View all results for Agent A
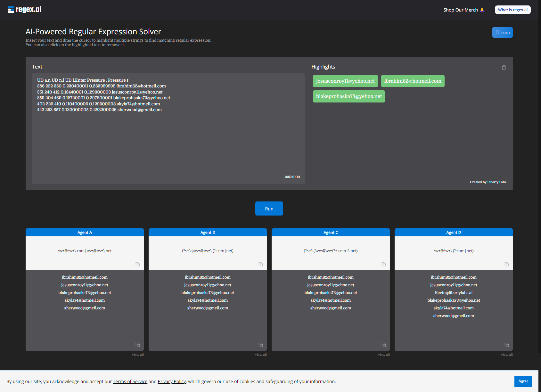Image resolution: width=541 pixels, height=392 pixels. pyautogui.click(x=138, y=355)
